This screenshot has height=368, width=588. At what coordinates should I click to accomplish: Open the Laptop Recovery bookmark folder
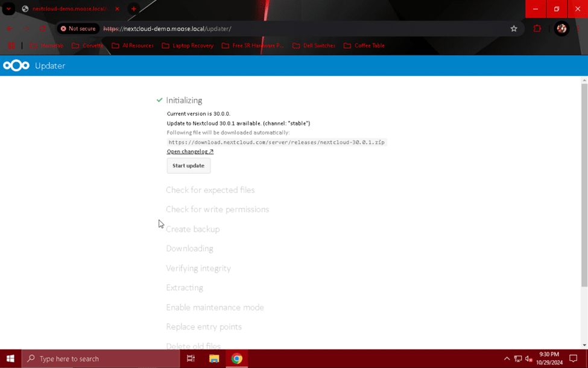pyautogui.click(x=188, y=45)
